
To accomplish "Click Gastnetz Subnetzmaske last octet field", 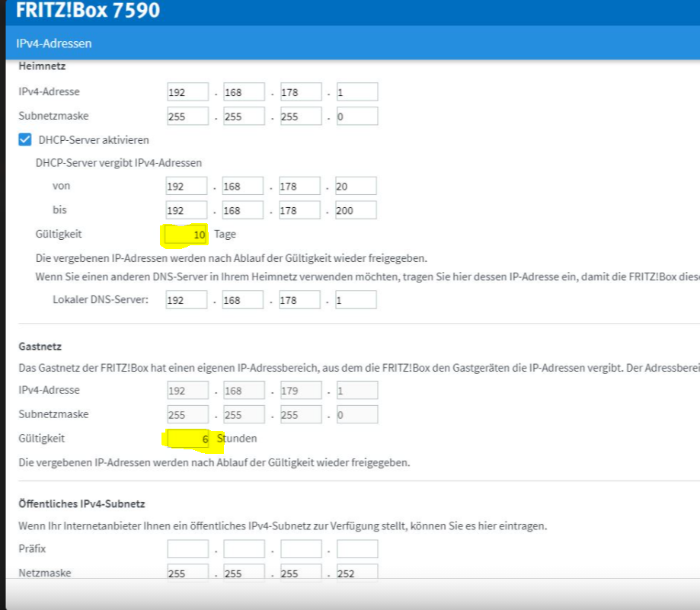I will coord(357,414).
